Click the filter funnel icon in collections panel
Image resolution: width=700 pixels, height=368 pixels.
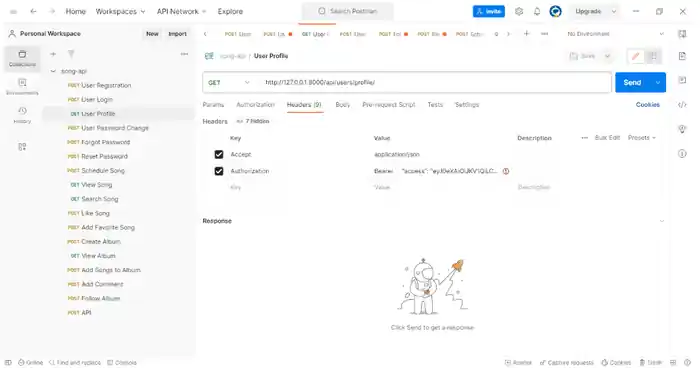pyautogui.click(x=71, y=54)
